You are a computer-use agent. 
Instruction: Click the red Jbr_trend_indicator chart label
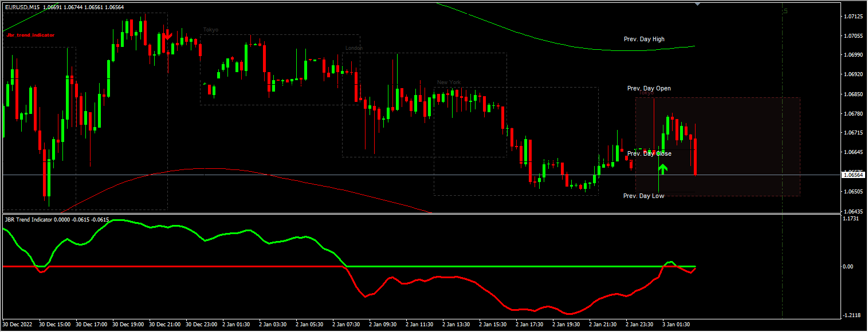coord(32,34)
